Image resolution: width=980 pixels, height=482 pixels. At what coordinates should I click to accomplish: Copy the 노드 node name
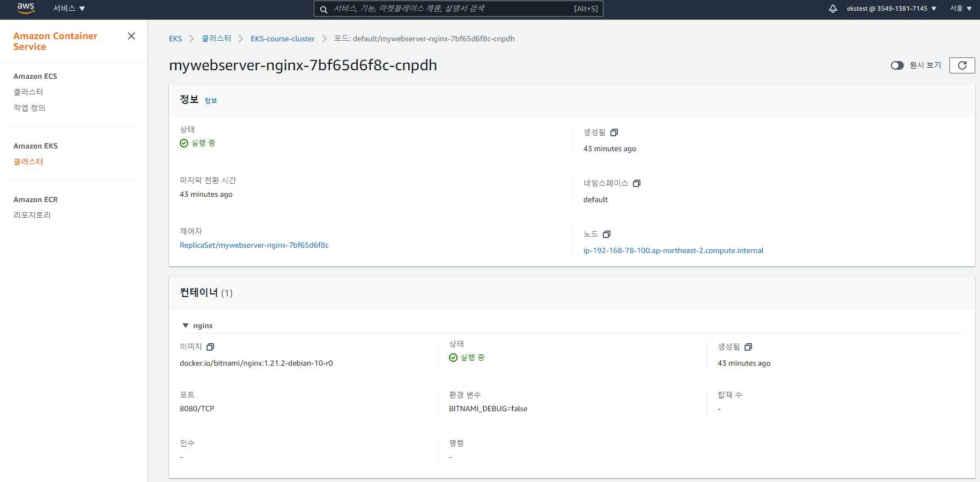coord(607,234)
